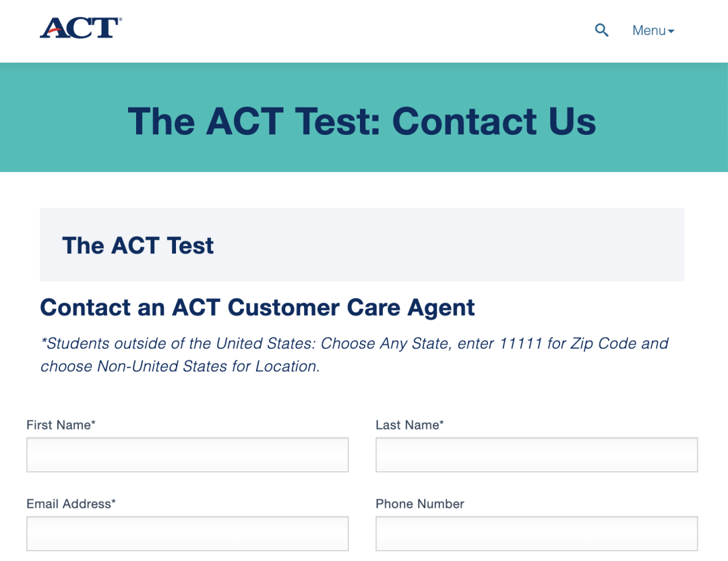Open search with the magnifying glass icon

[602, 30]
